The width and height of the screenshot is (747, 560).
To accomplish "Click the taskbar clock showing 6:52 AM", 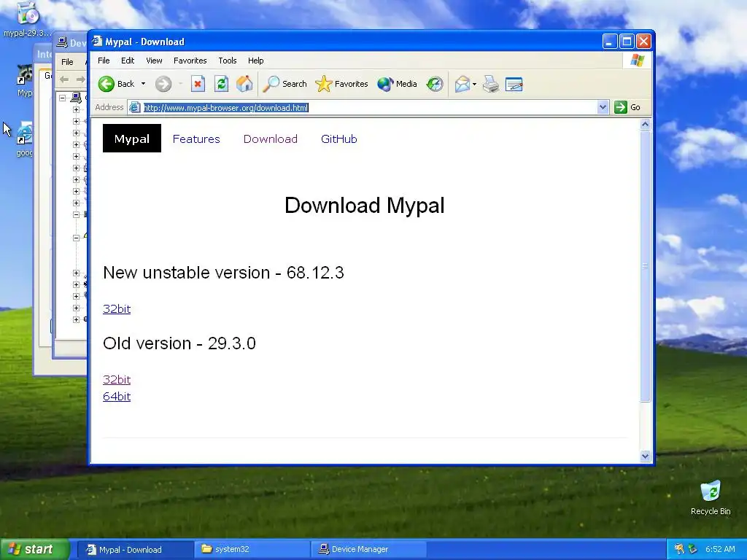I will 720,549.
